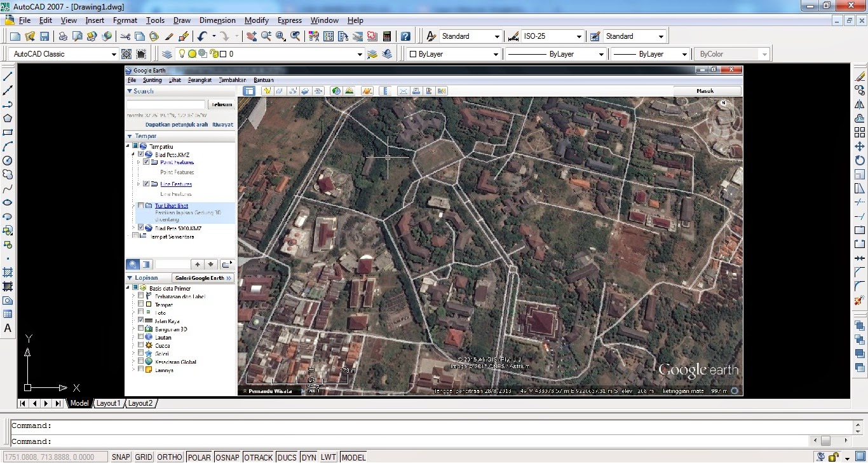Open the Standard text style dropdown
The height and width of the screenshot is (463, 868).
470,36
